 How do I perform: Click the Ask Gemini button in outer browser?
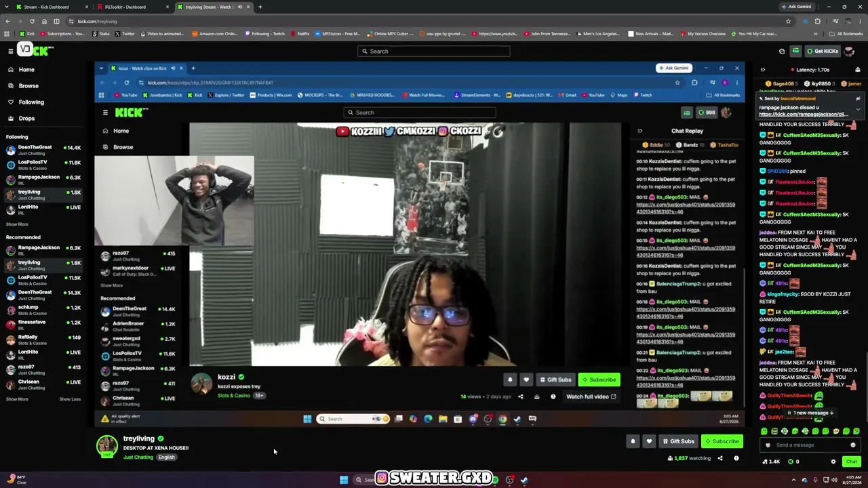[797, 7]
